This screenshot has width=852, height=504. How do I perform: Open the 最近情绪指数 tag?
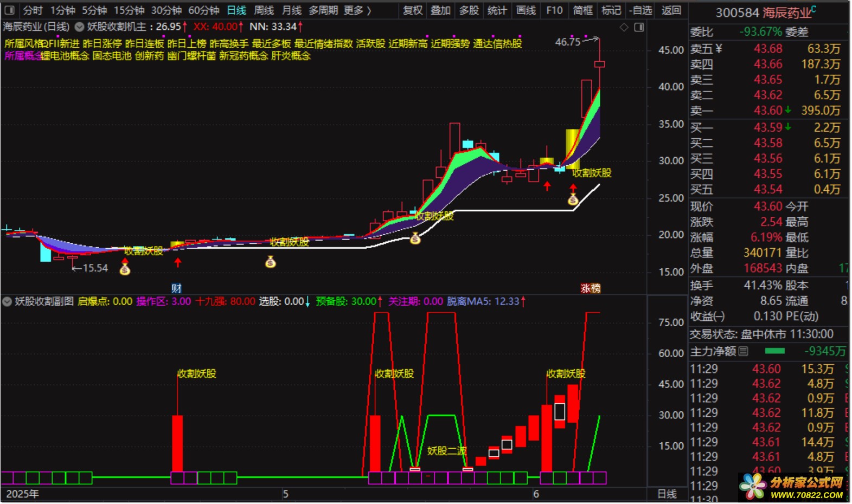(x=323, y=43)
